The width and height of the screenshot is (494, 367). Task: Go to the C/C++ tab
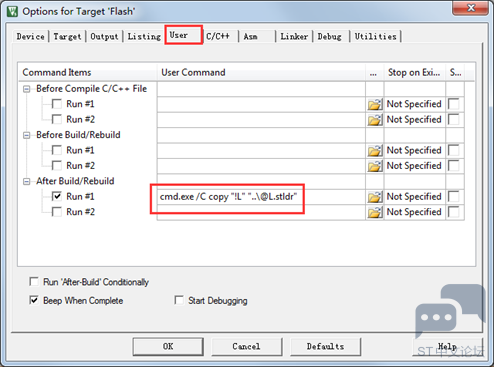click(x=221, y=36)
